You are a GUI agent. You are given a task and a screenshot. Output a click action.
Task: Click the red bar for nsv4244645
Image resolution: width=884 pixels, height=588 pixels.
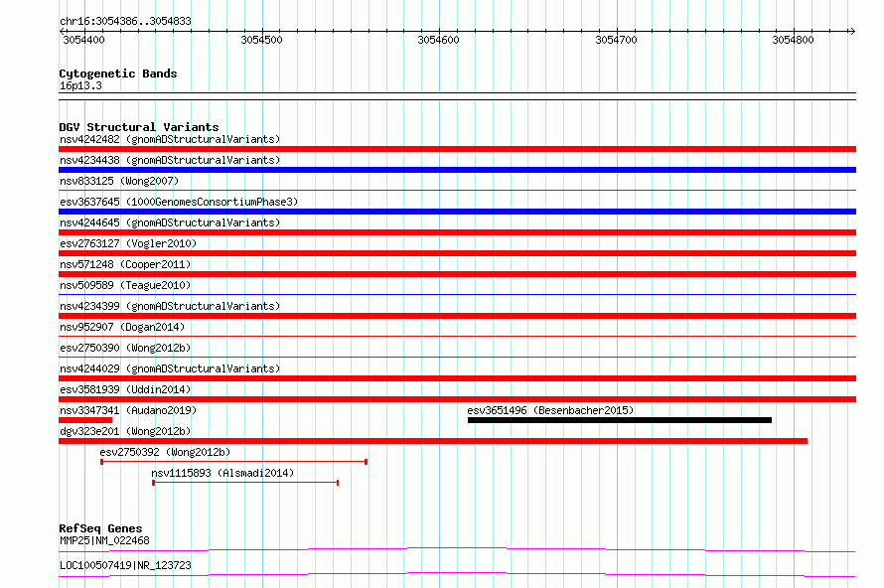pyautogui.click(x=457, y=232)
